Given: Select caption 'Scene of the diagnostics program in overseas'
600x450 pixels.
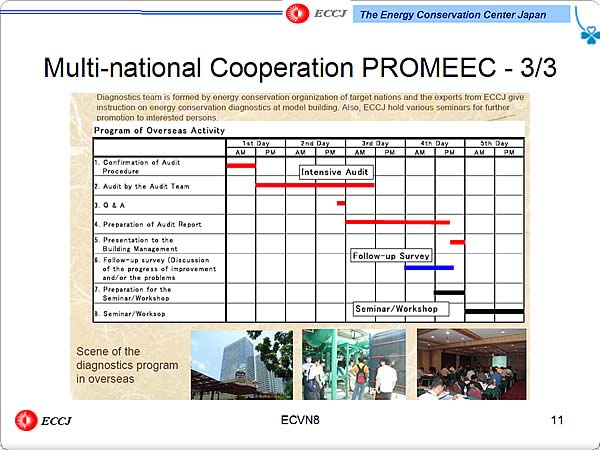Looking at the screenshot, I should pyautogui.click(x=127, y=365).
